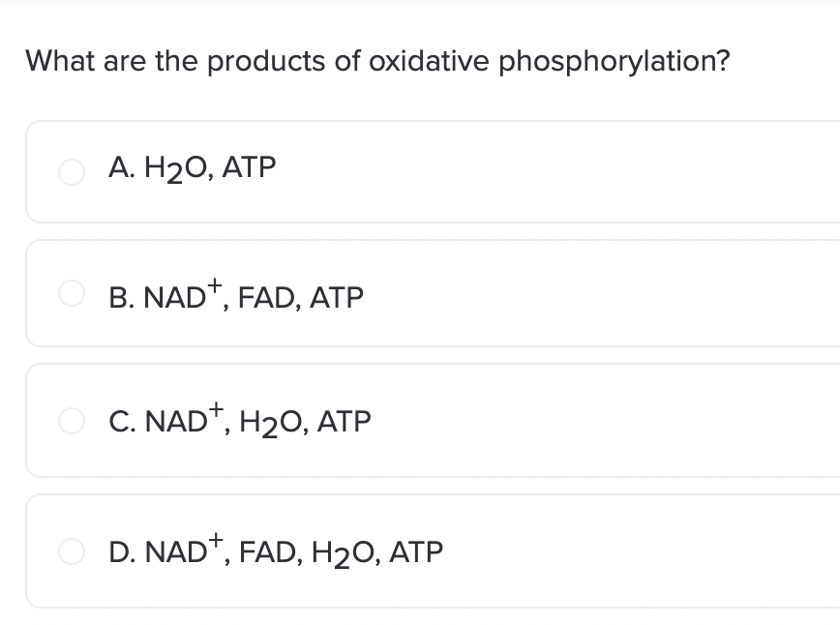Click the word 'phosphorylation?' in the question
The height and width of the screenshot is (625, 840).
pyautogui.click(x=615, y=62)
